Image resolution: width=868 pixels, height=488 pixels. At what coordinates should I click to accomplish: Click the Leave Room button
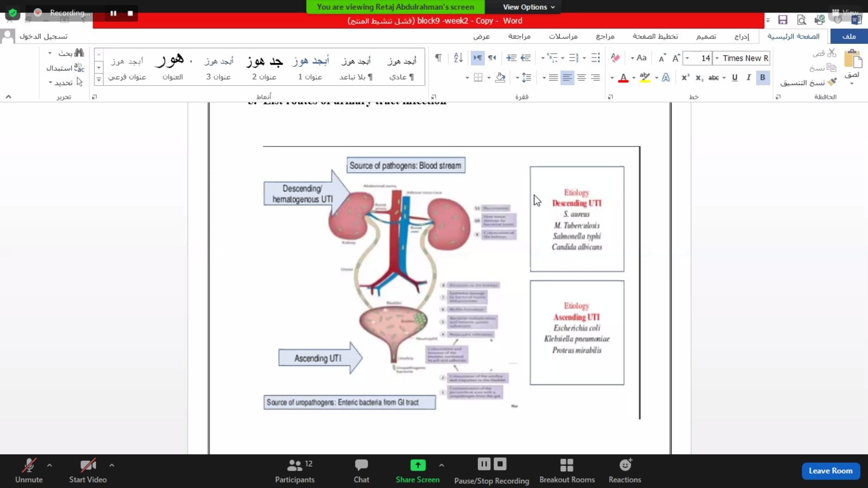tap(830, 471)
